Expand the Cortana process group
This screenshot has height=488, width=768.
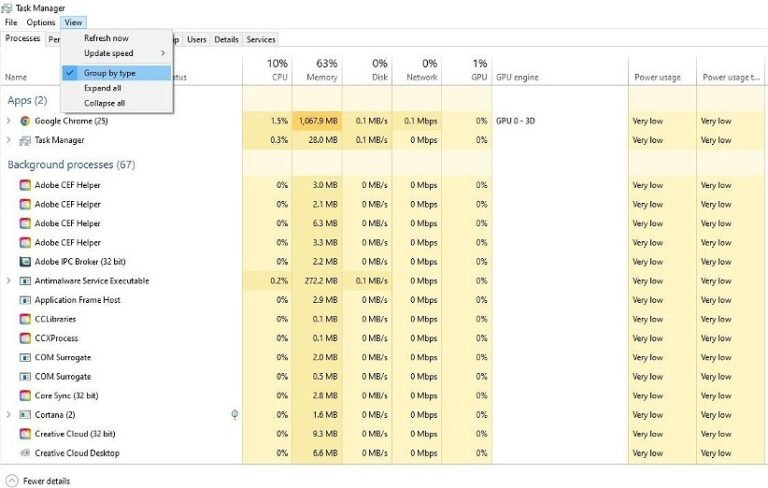[x=9, y=415]
